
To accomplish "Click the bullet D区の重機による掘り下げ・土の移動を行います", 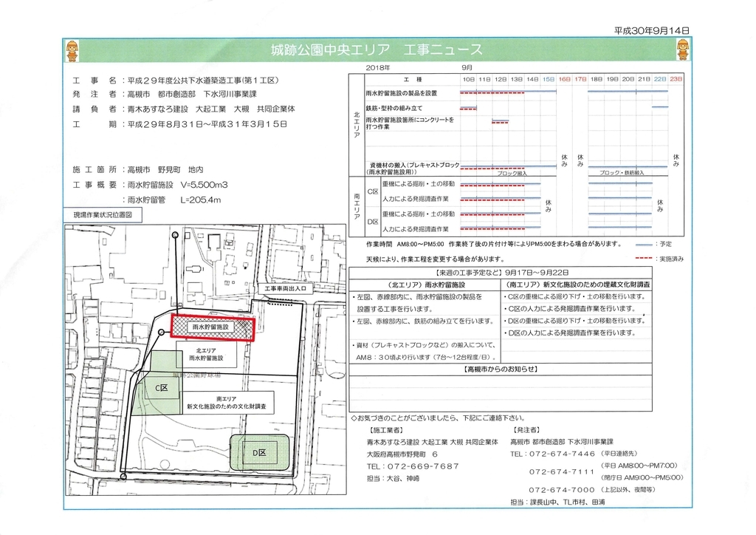I will 574,321.
